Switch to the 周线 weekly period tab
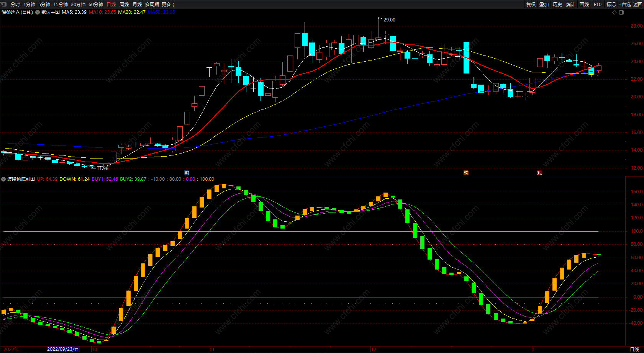The height and width of the screenshot is (353, 644). point(124,4)
